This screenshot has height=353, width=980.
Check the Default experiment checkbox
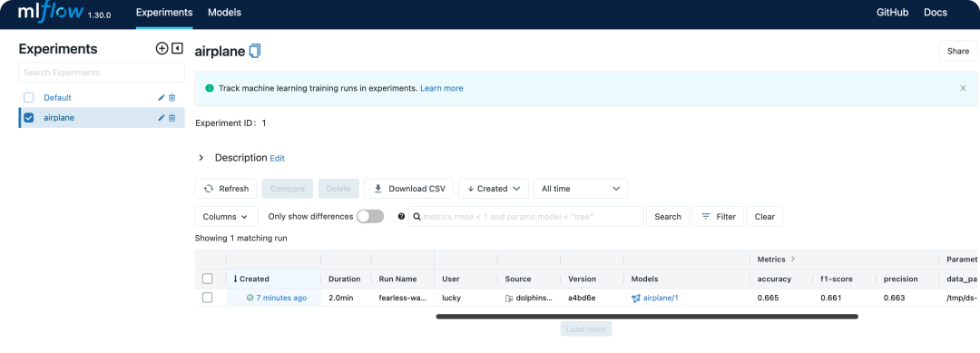click(29, 97)
